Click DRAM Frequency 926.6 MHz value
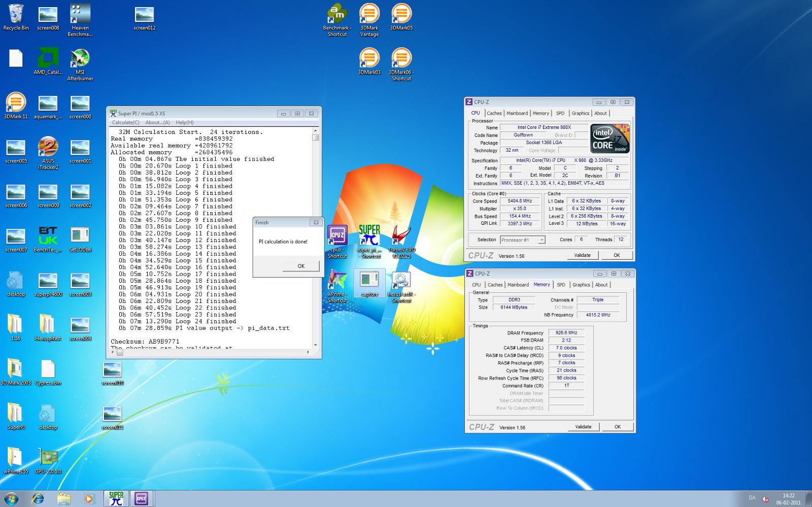 (566, 333)
